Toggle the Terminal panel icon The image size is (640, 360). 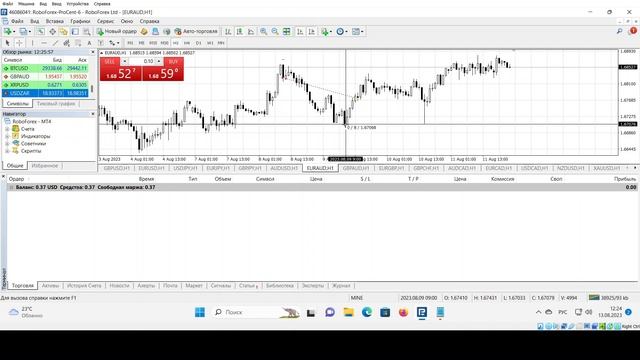[x=75, y=31]
